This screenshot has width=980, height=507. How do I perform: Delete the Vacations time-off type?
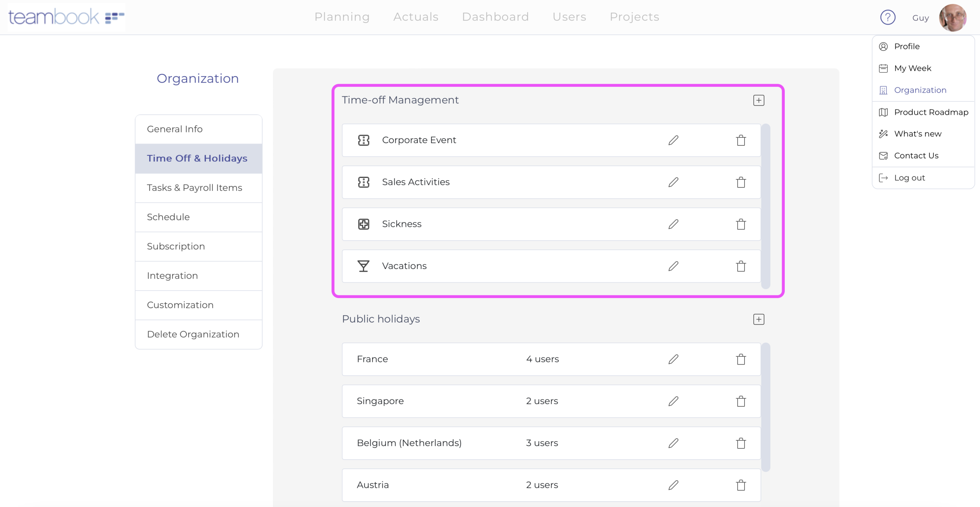741,266
